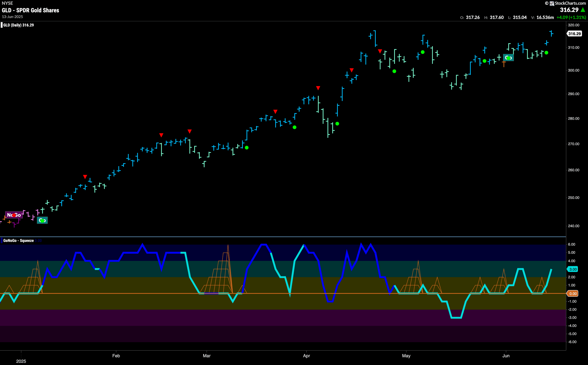Click the green dot marker near 300 late April
Screen dimensions: 588x365
coord(394,71)
